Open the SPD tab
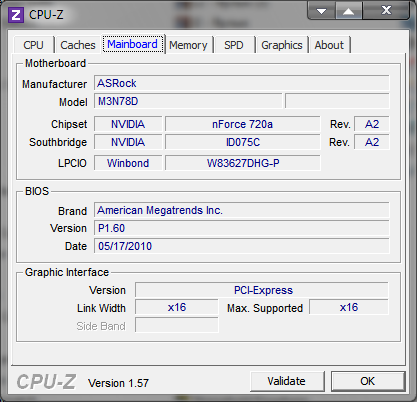This screenshot has width=417, height=402. click(234, 45)
